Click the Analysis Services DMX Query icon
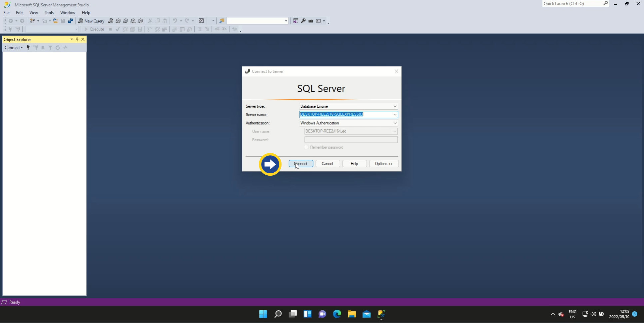 coord(126,21)
